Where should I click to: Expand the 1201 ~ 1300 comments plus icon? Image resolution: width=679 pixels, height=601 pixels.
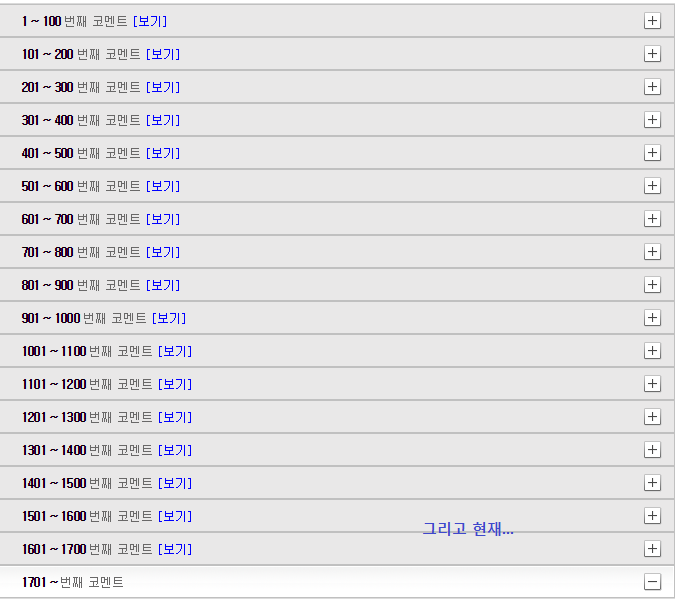pyautogui.click(x=652, y=417)
